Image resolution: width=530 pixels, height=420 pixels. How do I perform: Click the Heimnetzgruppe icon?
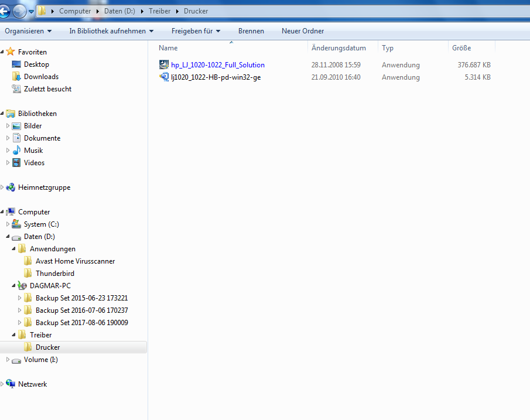11,187
